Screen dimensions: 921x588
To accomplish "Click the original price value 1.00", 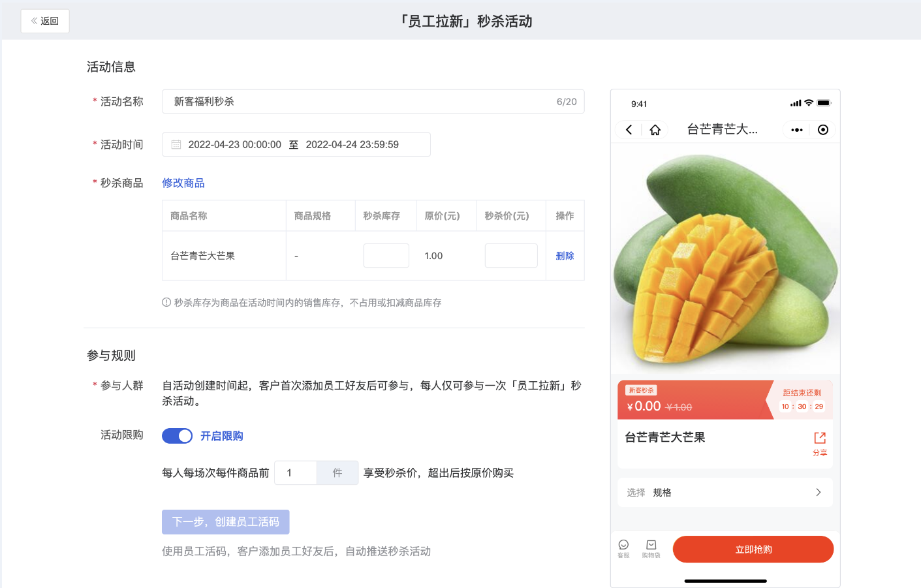I will 434,256.
